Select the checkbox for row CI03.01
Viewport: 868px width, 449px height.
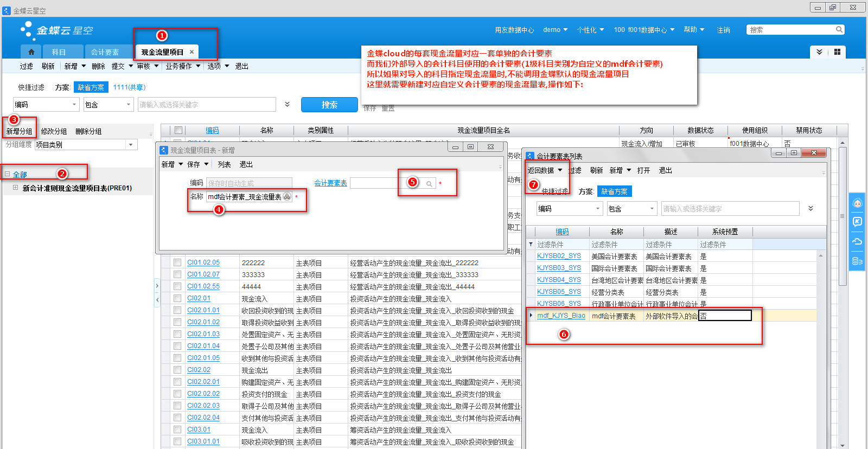tap(177, 430)
